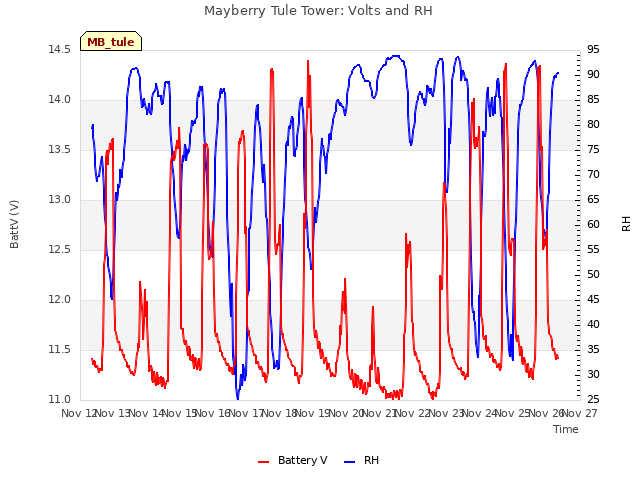Click the 'Time' x-axis title
Viewport: 640px width, 480px height.
coord(566,429)
